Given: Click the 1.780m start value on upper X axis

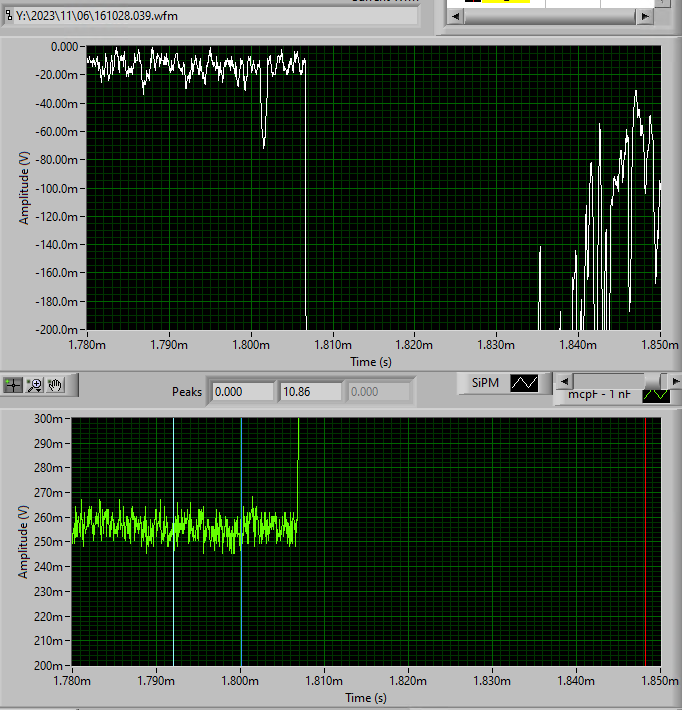Looking at the screenshot, I should pos(87,345).
